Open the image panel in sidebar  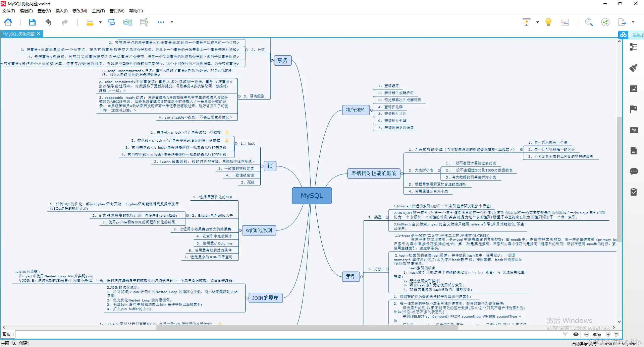click(634, 89)
